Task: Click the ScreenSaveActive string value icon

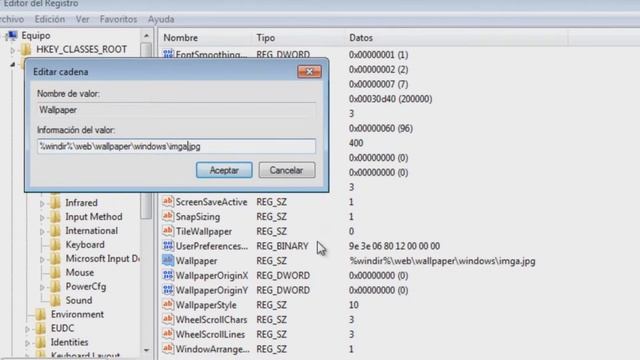Action: 168,202
